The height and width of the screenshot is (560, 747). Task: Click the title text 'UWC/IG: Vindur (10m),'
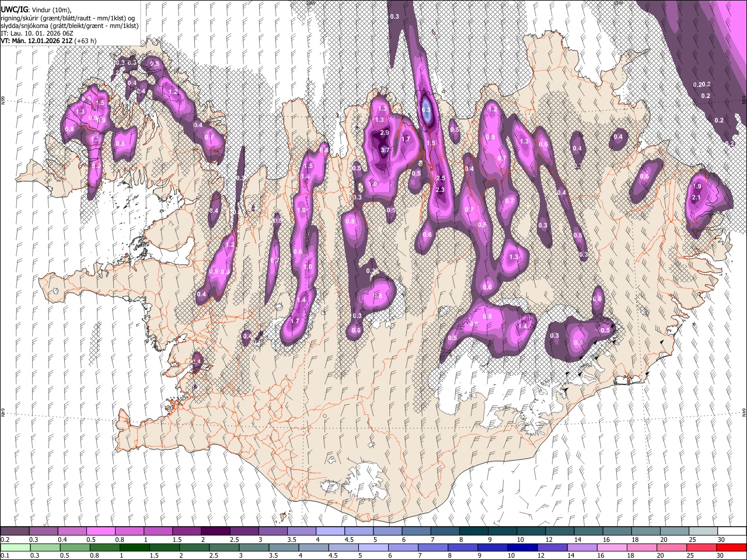coord(36,10)
